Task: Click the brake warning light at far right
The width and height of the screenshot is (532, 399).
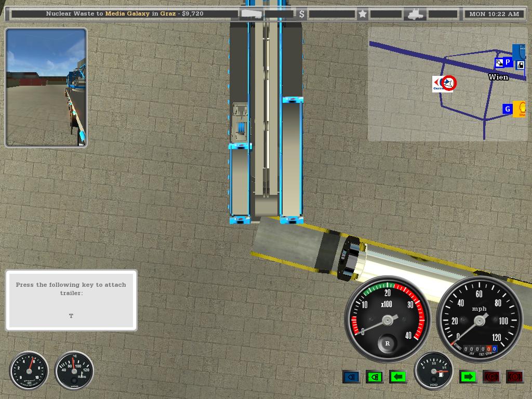Action: (x=515, y=377)
